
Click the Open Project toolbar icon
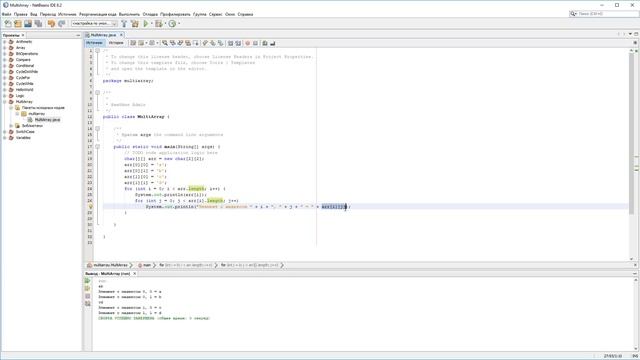(x=28, y=24)
